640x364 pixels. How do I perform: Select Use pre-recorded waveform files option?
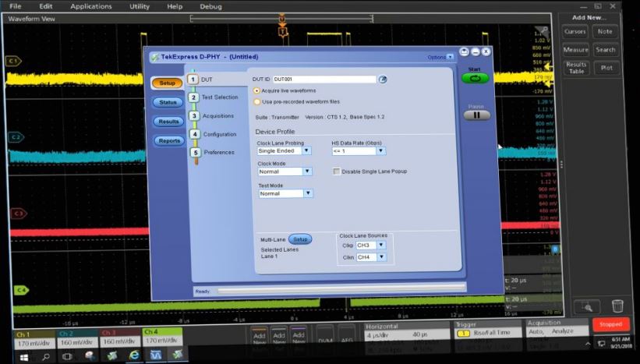[x=258, y=101]
